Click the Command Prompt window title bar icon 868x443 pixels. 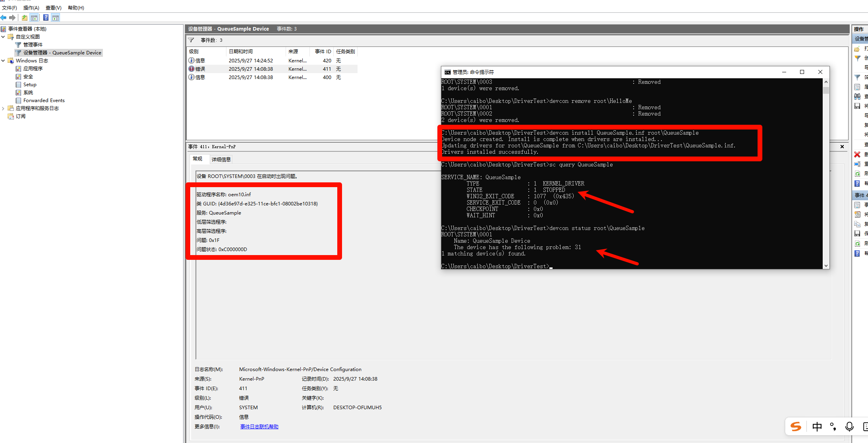[x=448, y=72]
